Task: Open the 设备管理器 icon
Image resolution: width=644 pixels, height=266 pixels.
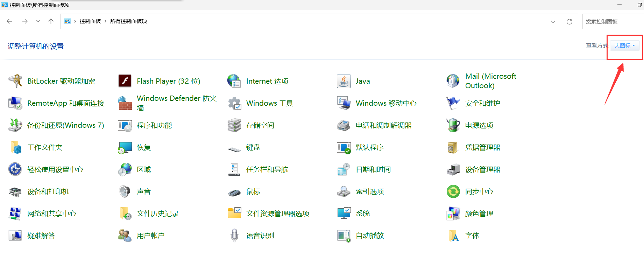Action: tap(453, 169)
